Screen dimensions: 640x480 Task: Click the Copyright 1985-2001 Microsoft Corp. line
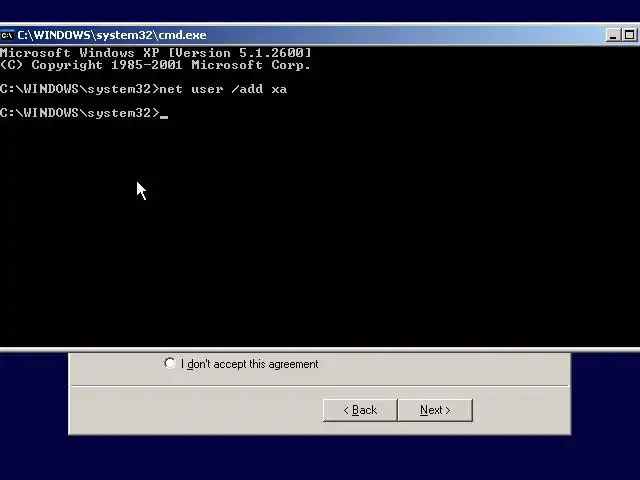(156, 65)
